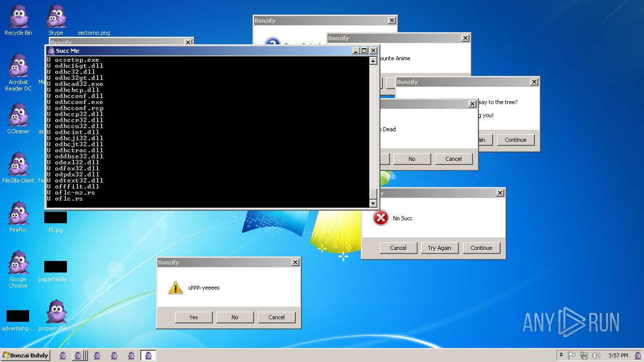Click the odbcint.dll console line

coord(73,132)
